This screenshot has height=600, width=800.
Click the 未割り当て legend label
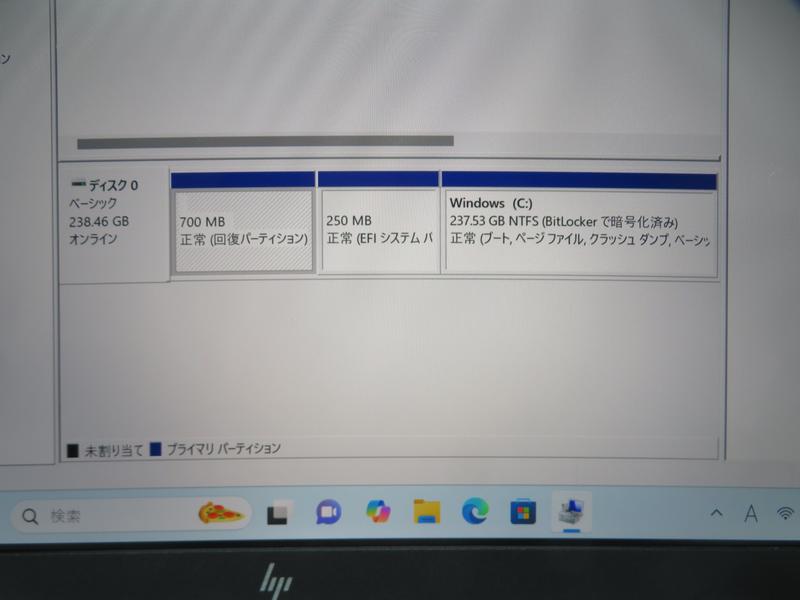[x=113, y=451]
